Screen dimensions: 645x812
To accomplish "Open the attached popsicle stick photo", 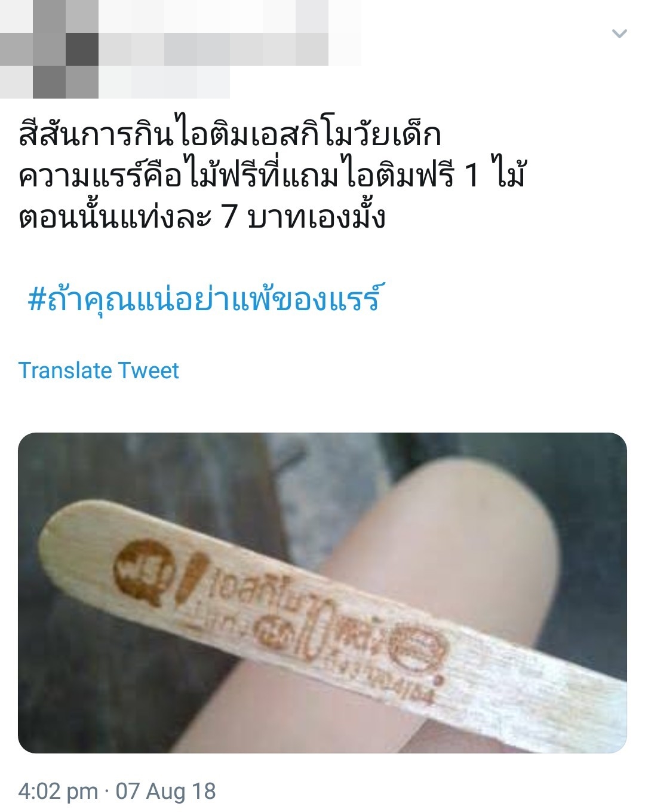I will [x=322, y=593].
